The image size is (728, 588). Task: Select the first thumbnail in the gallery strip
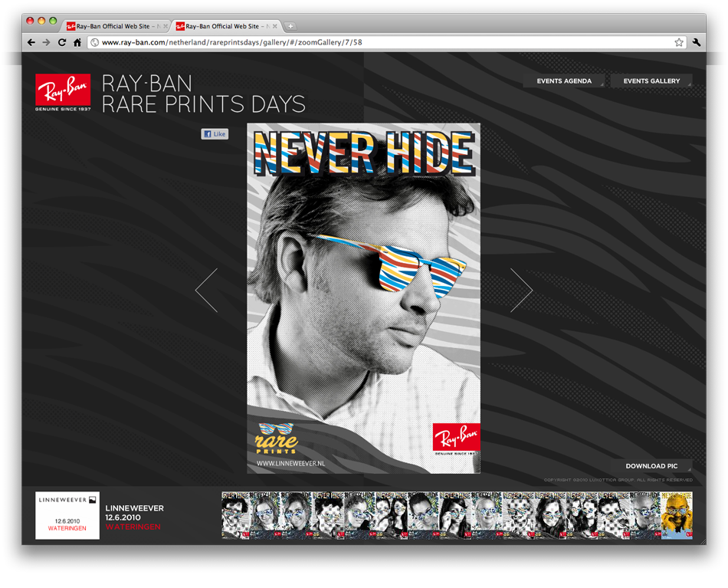tap(236, 515)
